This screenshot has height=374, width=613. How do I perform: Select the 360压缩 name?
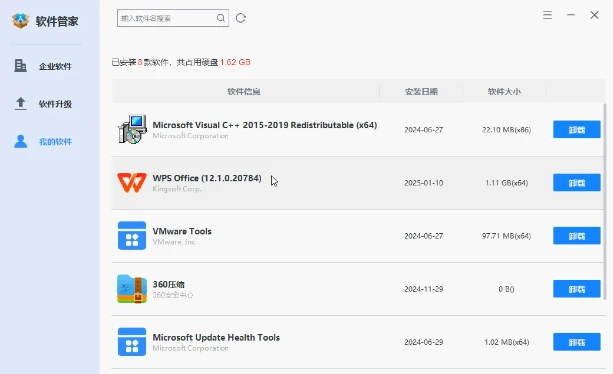pyautogui.click(x=168, y=285)
